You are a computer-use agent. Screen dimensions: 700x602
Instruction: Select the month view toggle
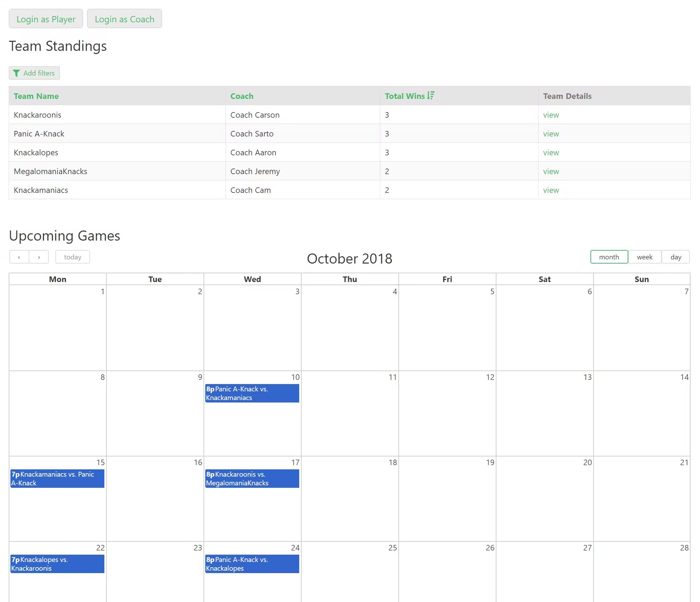pos(609,257)
